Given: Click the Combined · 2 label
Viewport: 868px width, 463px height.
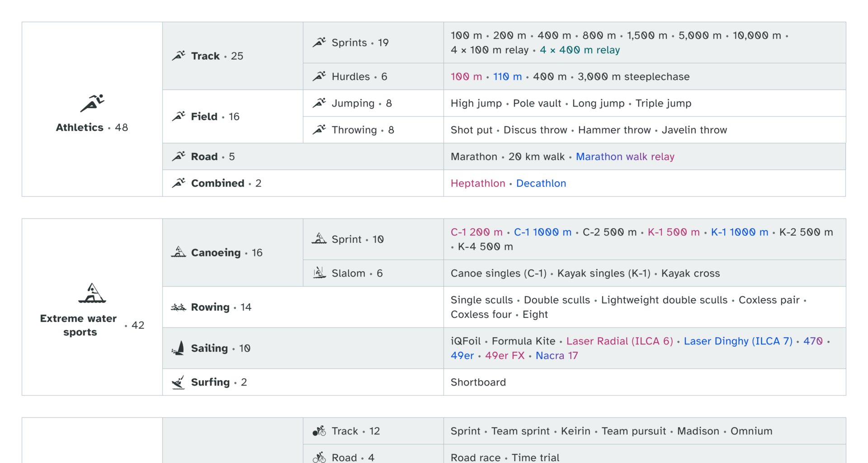Looking at the screenshot, I should (226, 183).
